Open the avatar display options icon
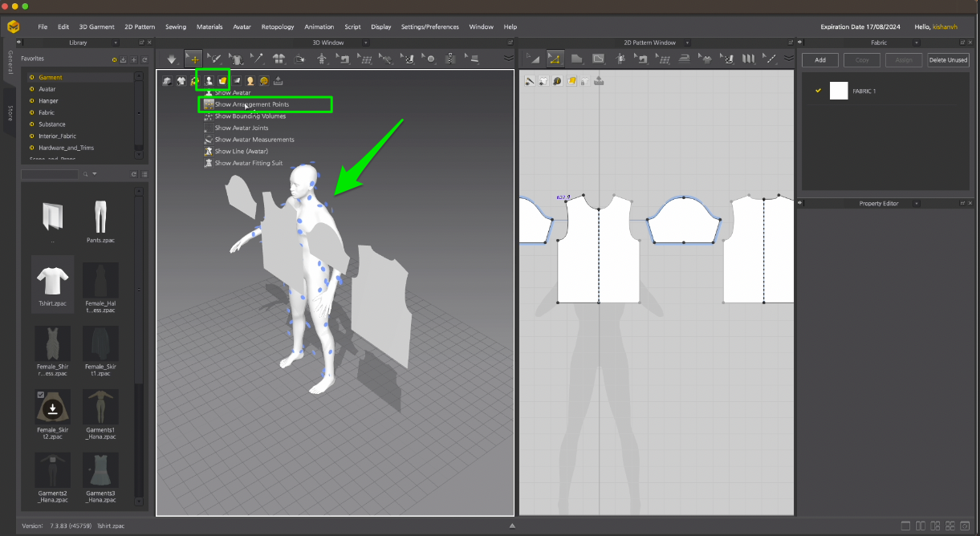 pyautogui.click(x=208, y=80)
